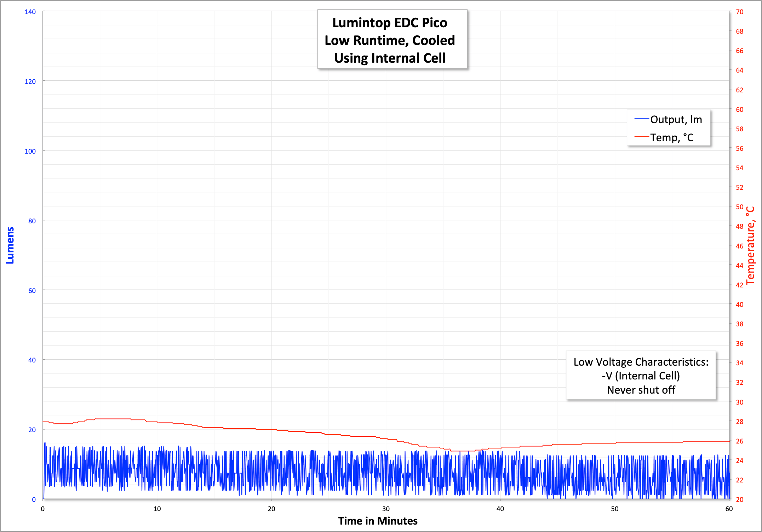762x532 pixels.
Task: Click the 10 minute x-axis label
Action: click(x=157, y=509)
